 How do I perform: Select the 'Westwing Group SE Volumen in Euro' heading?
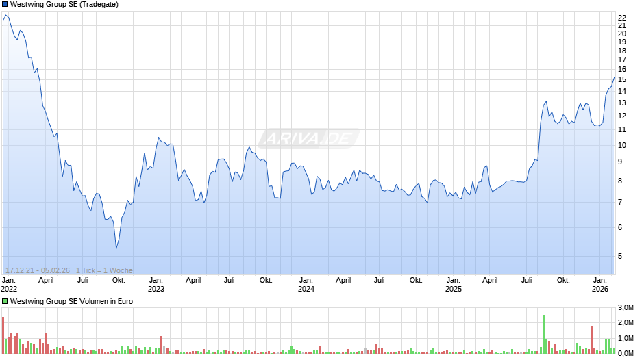71,301
